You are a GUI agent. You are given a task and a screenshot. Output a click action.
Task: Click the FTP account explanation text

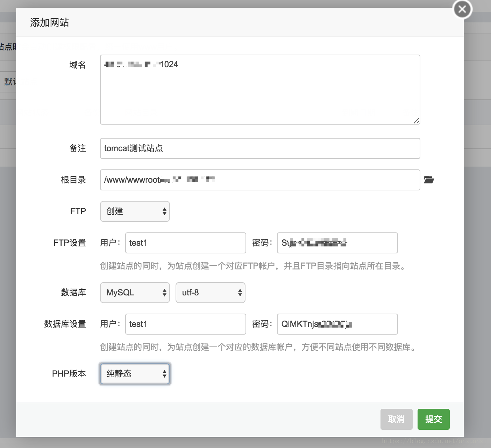pyautogui.click(x=253, y=266)
